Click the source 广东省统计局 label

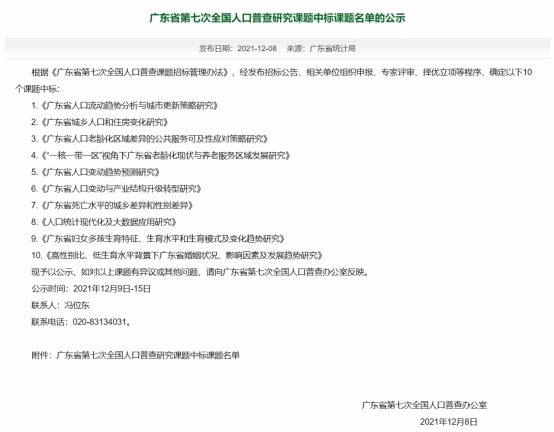[x=332, y=48]
